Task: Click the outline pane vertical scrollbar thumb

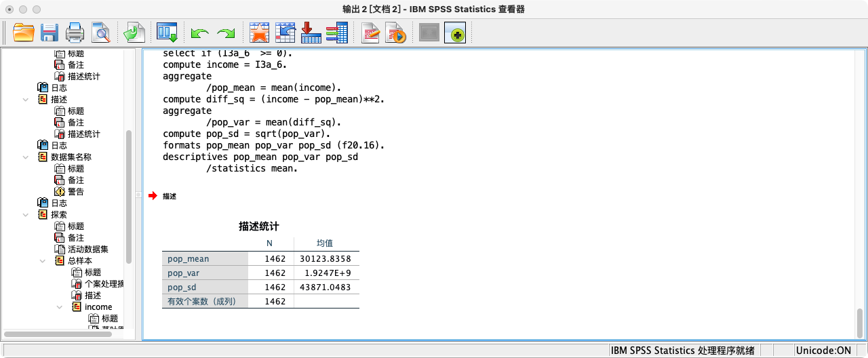Action: 129,197
